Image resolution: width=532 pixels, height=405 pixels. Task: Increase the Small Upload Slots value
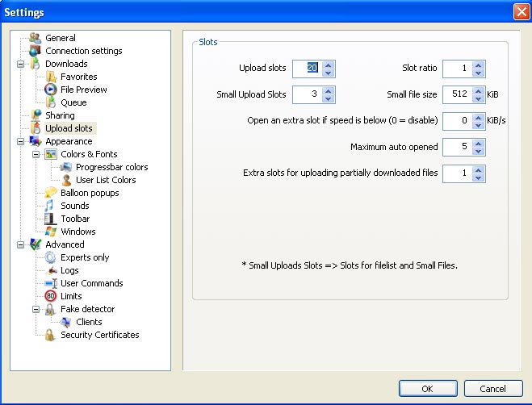pyautogui.click(x=328, y=91)
